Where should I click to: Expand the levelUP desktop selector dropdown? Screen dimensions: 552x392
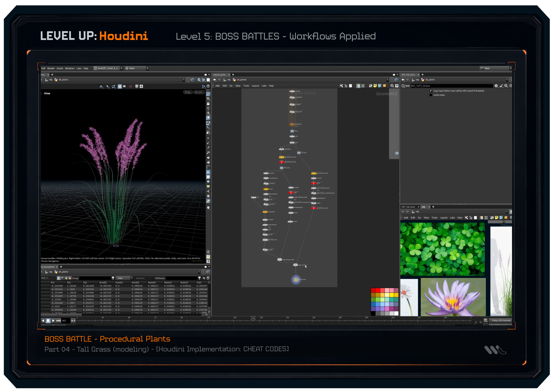point(108,68)
